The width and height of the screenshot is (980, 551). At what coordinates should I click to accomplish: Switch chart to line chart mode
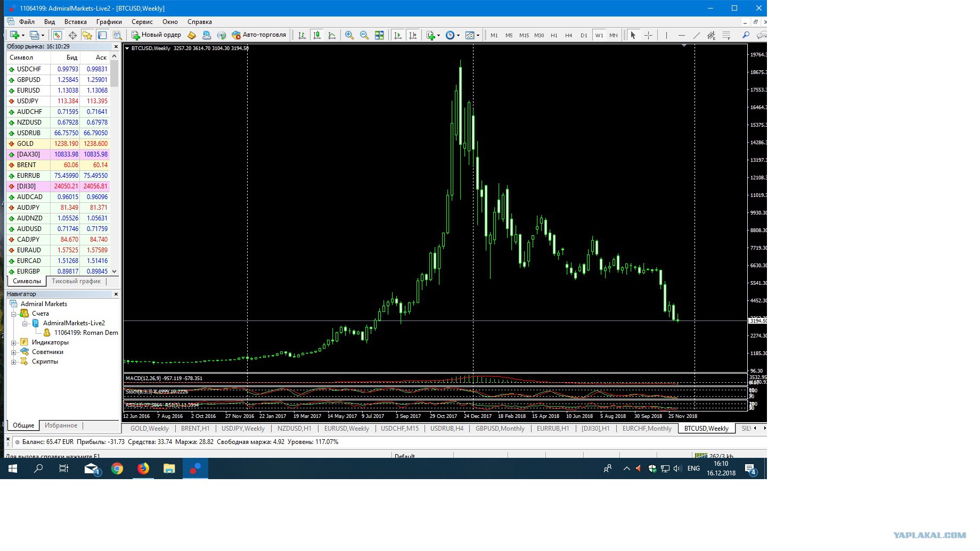point(332,35)
